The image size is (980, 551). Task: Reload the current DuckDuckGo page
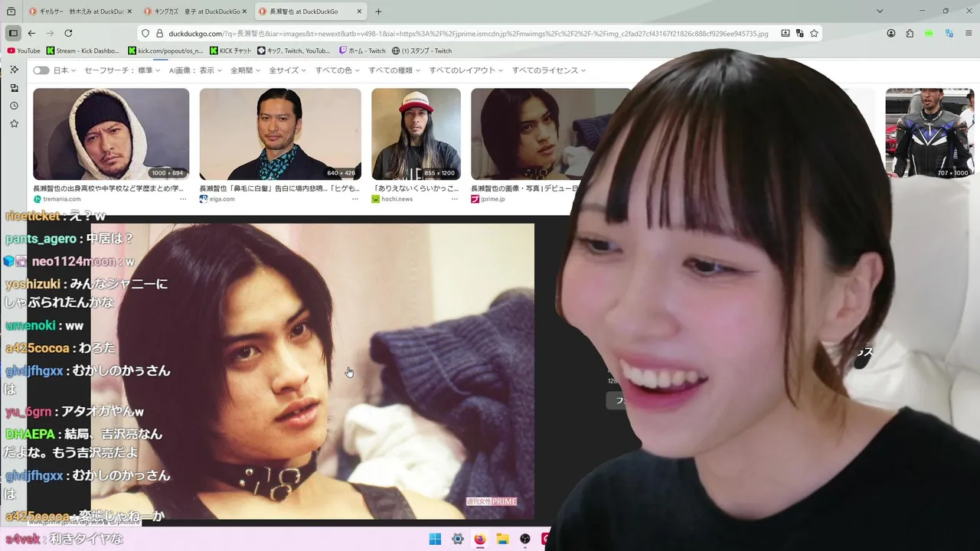[x=68, y=33]
